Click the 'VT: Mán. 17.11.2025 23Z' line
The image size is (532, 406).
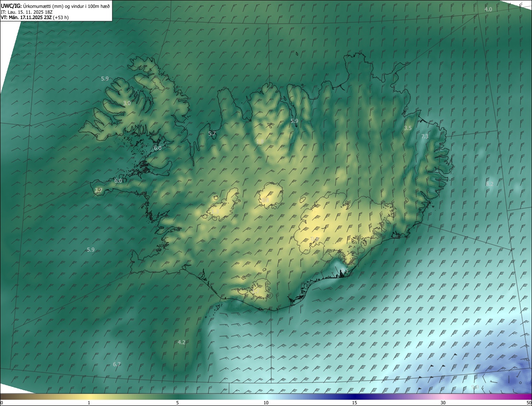(26, 17)
